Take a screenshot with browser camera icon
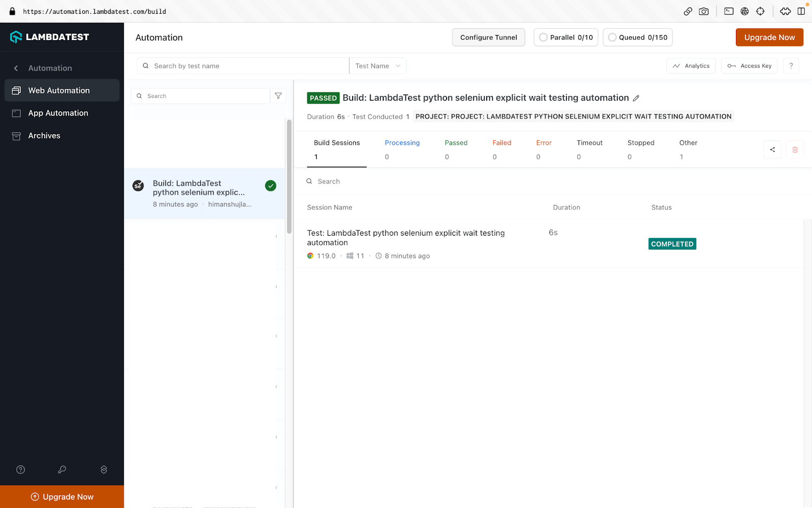The height and width of the screenshot is (508, 812). click(x=703, y=11)
